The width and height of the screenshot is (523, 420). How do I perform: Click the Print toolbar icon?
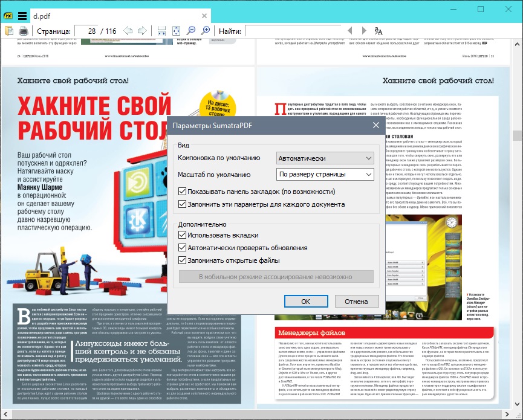click(x=23, y=31)
